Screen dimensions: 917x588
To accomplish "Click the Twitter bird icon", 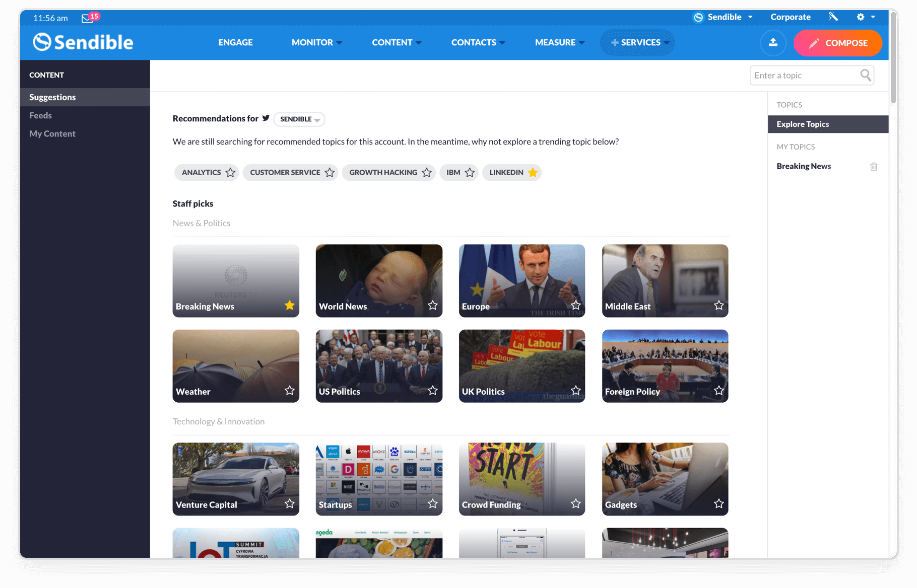I will [x=266, y=118].
